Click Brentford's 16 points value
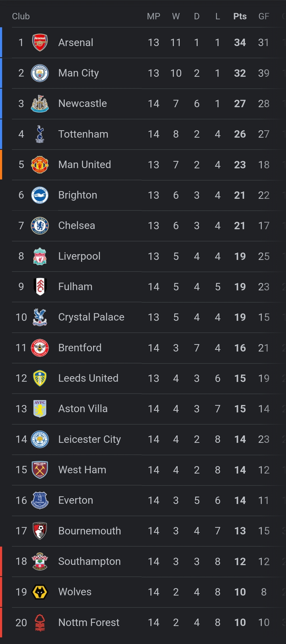 click(240, 348)
